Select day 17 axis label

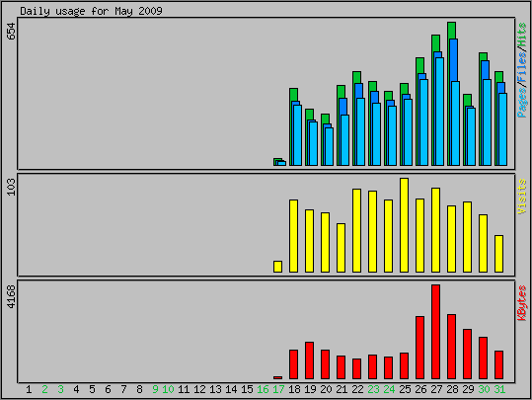click(278, 389)
